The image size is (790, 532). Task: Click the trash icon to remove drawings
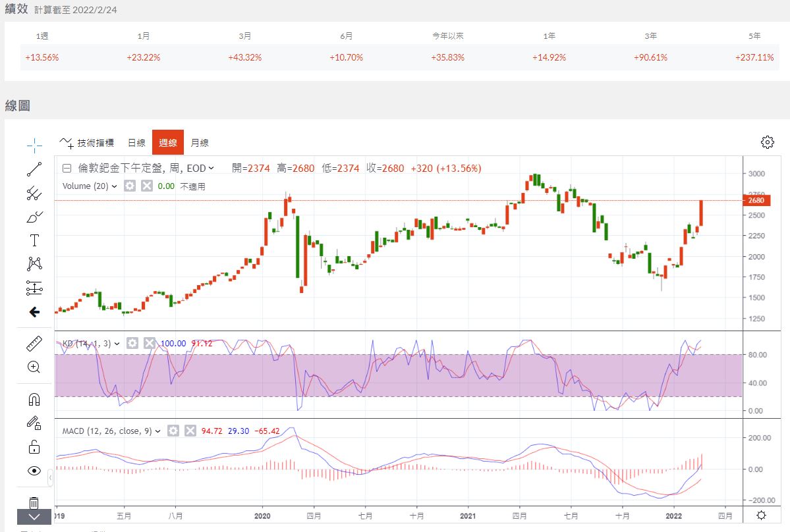tap(34, 502)
